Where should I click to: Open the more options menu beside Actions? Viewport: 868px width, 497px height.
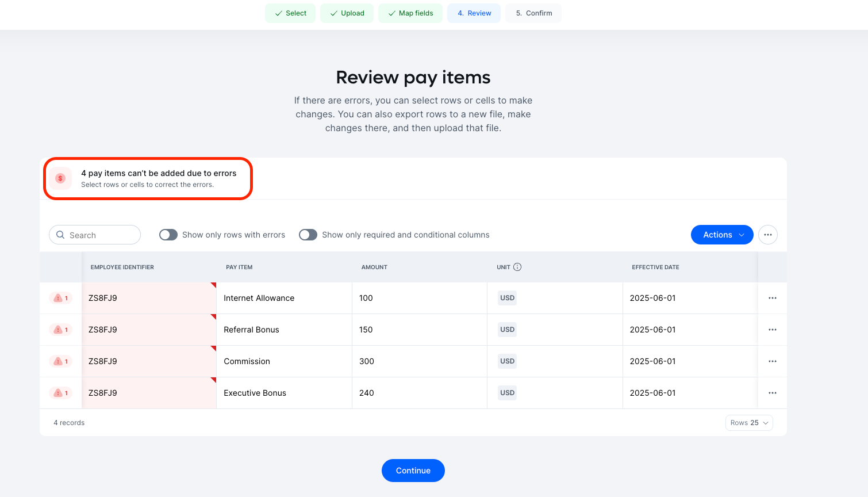click(768, 235)
